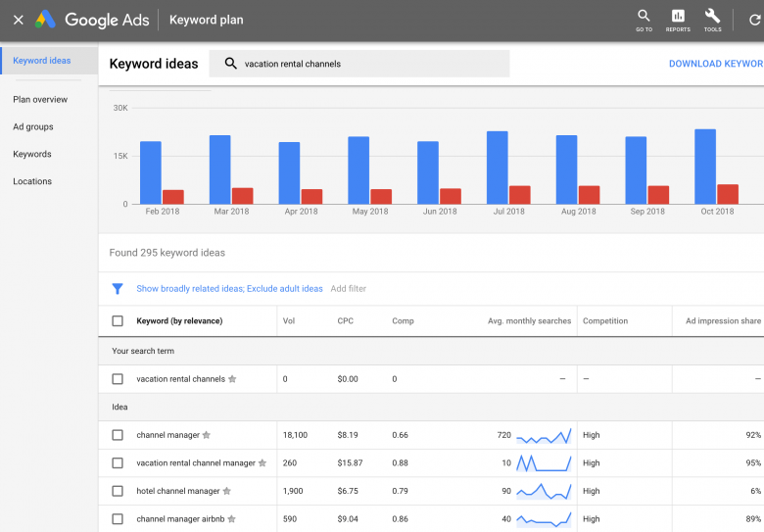The width and height of the screenshot is (764, 532).
Task: Open Ad groups in sidebar
Action: (x=33, y=126)
